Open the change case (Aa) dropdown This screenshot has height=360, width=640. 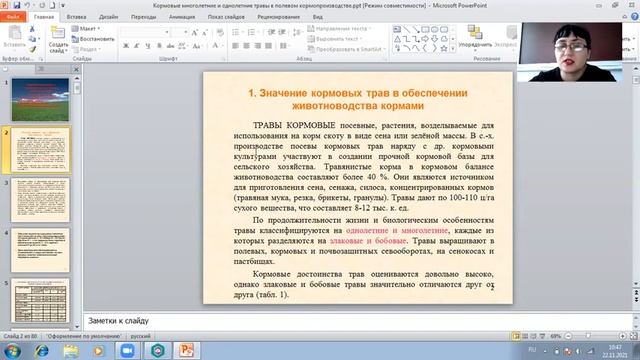[198, 46]
